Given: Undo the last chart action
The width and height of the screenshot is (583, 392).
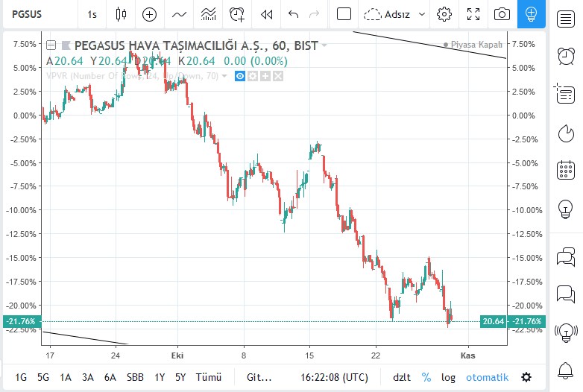Looking at the screenshot, I should coord(293,14).
